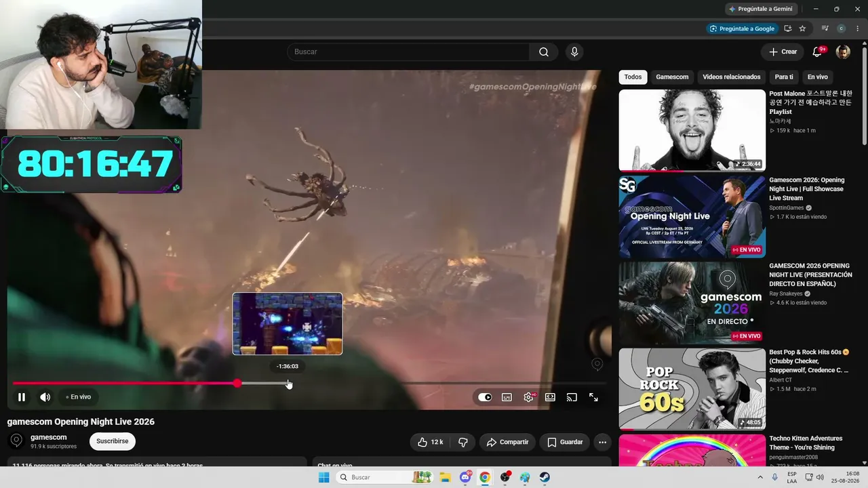868x488 pixels.
Task: Like the video with thumbs up
Action: pos(431,442)
